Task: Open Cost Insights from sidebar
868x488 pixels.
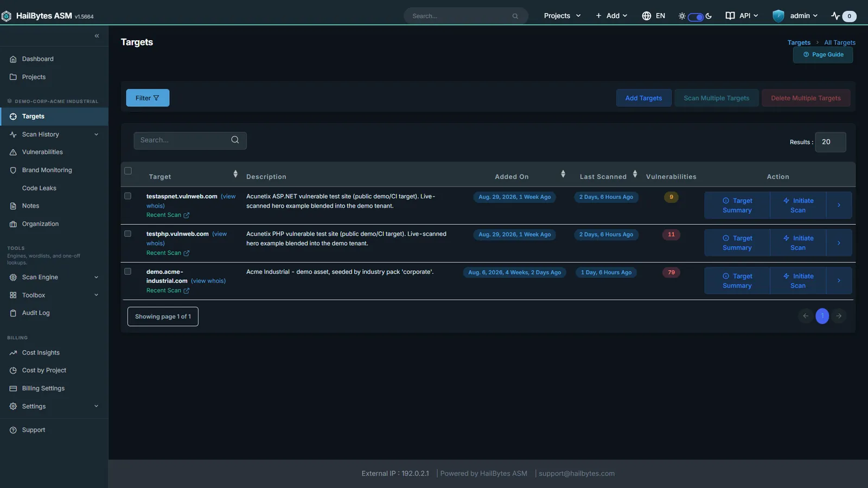Action: [x=54, y=352]
